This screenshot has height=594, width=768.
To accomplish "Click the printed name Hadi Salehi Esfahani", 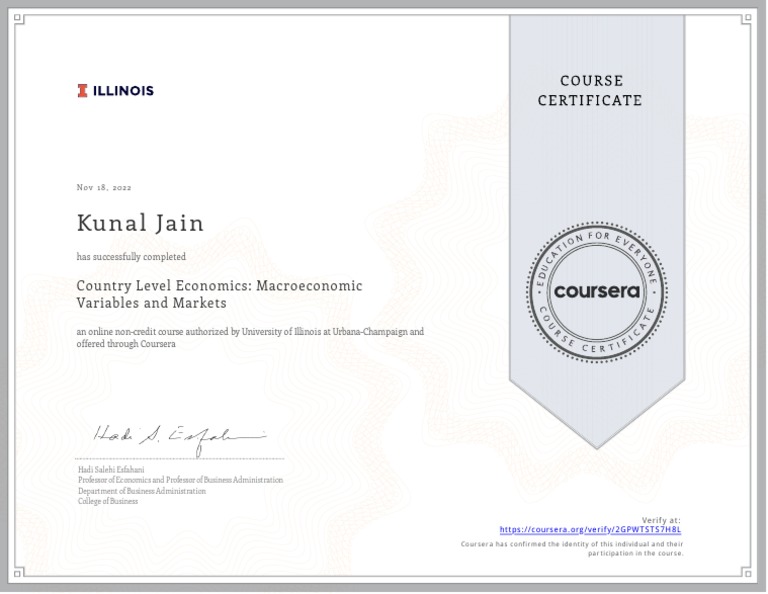I will (x=111, y=470).
